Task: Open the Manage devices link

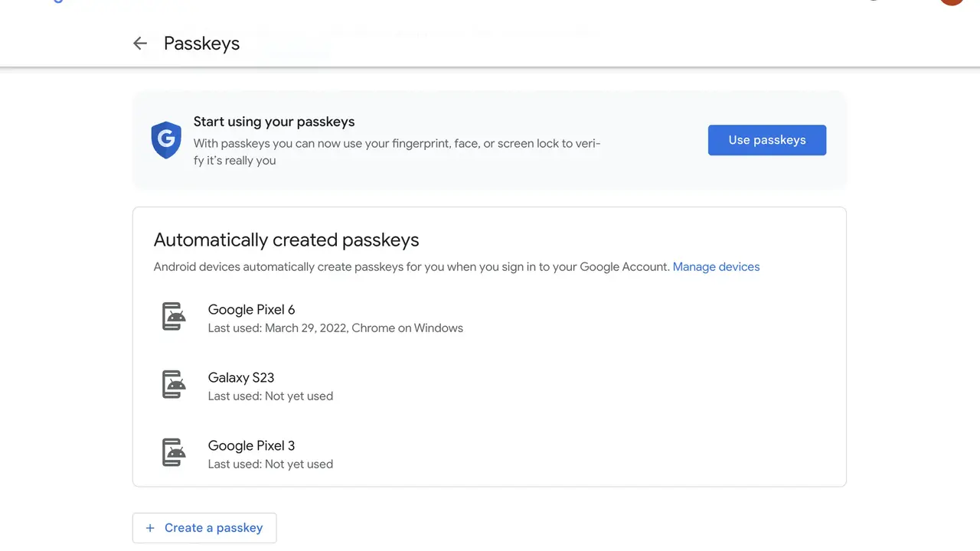Action: click(x=716, y=267)
